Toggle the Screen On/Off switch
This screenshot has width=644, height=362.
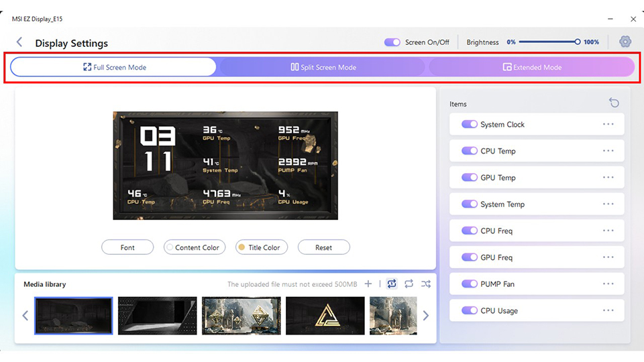(392, 42)
